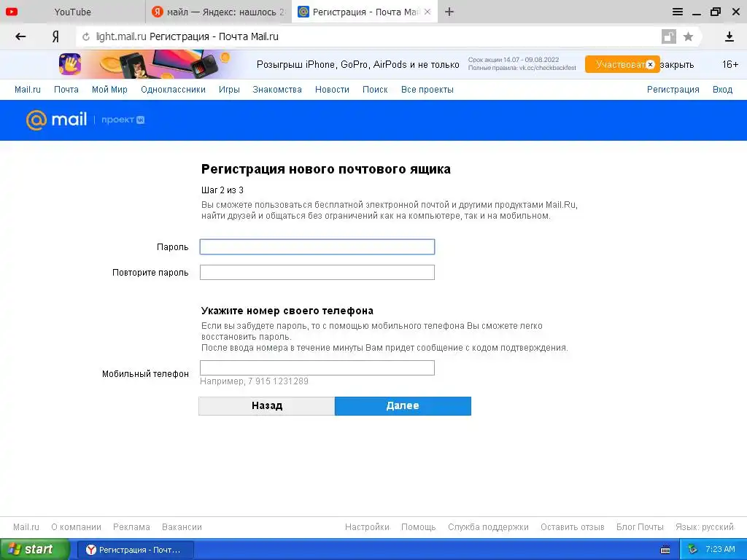
Task: Open the Windows start button
Action: [x=35, y=550]
